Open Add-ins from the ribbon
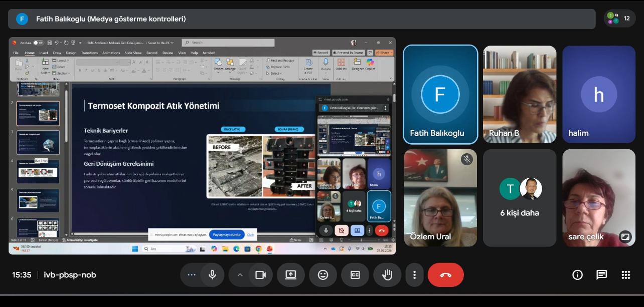This screenshot has height=307, width=644. (341, 65)
